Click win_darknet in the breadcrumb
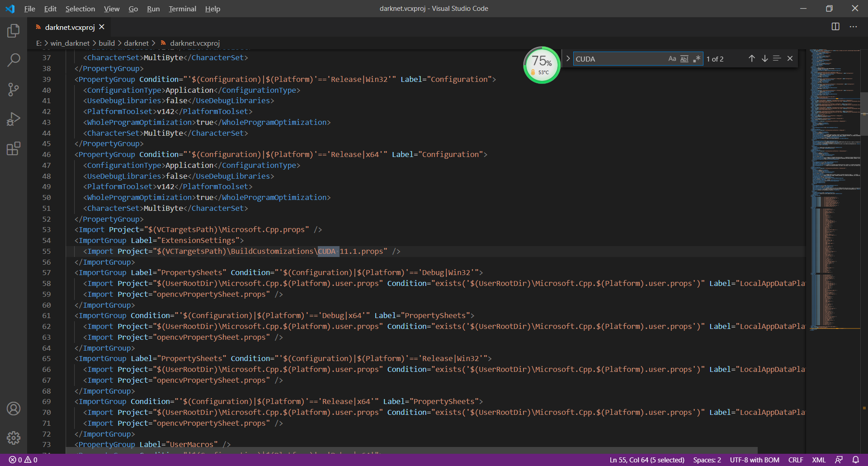868x466 pixels. (70, 43)
